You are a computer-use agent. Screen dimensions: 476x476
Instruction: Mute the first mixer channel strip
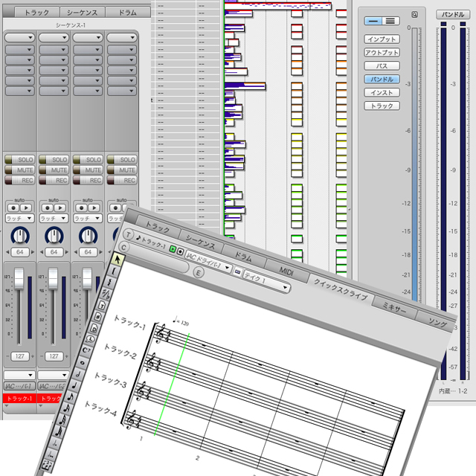pyautogui.click(x=20, y=170)
